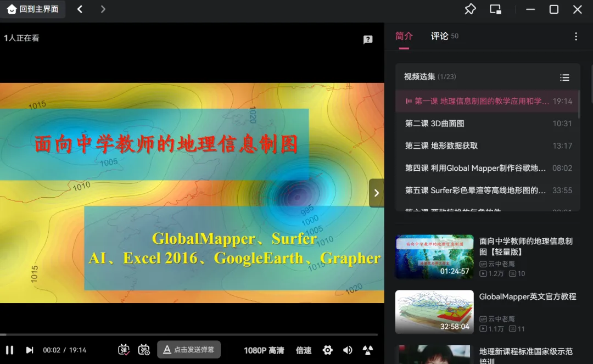Open the feedback help icon on video
The height and width of the screenshot is (364, 593).
click(x=367, y=40)
